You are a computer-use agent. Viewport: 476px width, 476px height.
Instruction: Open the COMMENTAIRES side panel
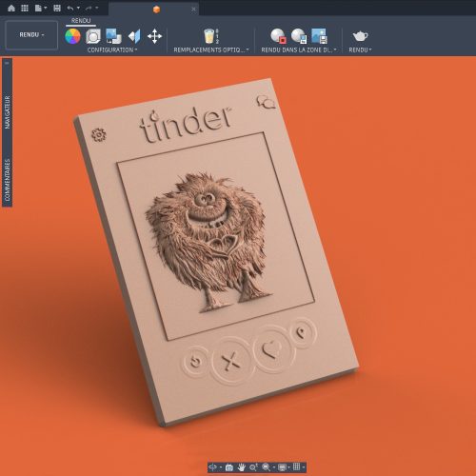[x=8, y=180]
